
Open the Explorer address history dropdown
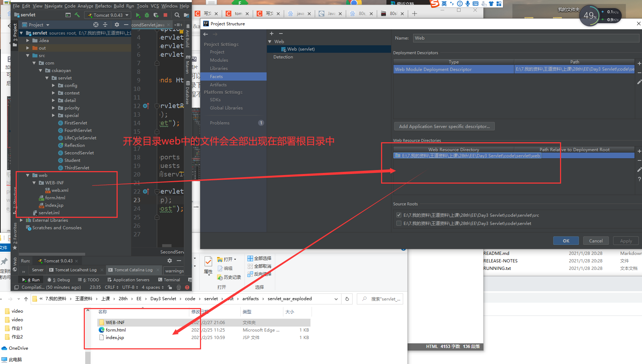click(x=336, y=299)
